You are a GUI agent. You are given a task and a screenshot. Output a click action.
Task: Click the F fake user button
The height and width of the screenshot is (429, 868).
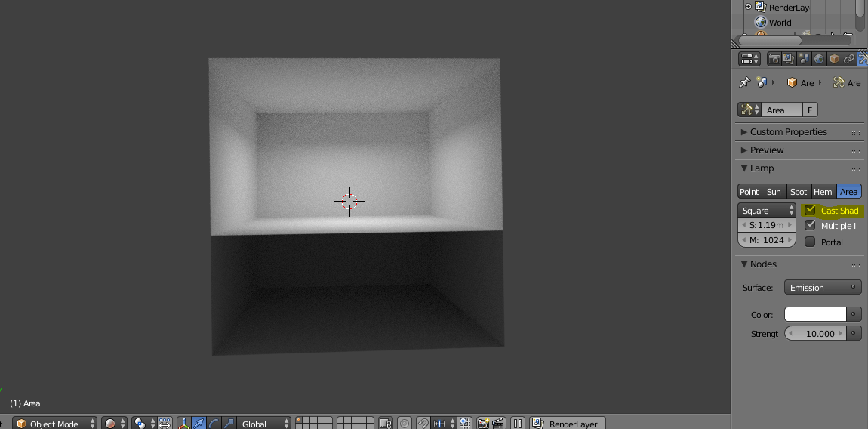[x=810, y=110]
